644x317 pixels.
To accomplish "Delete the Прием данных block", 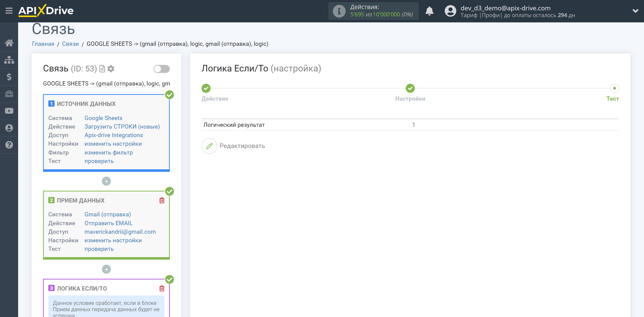I will pos(162,200).
